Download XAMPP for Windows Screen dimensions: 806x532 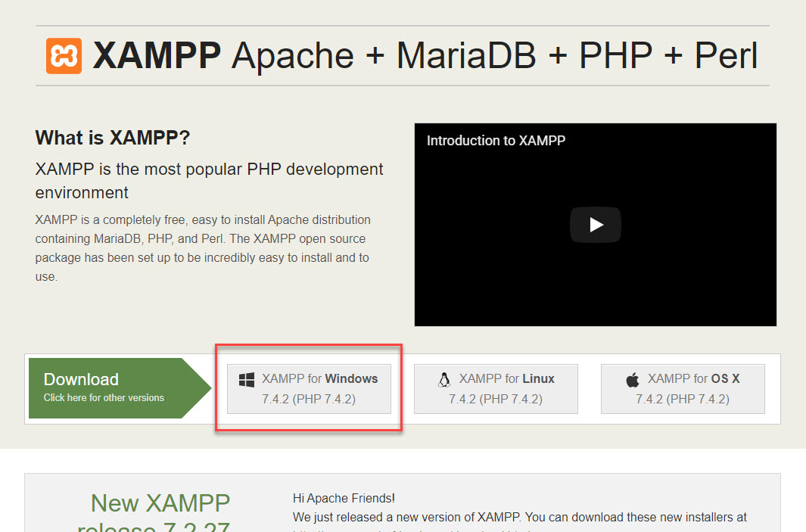pos(309,388)
